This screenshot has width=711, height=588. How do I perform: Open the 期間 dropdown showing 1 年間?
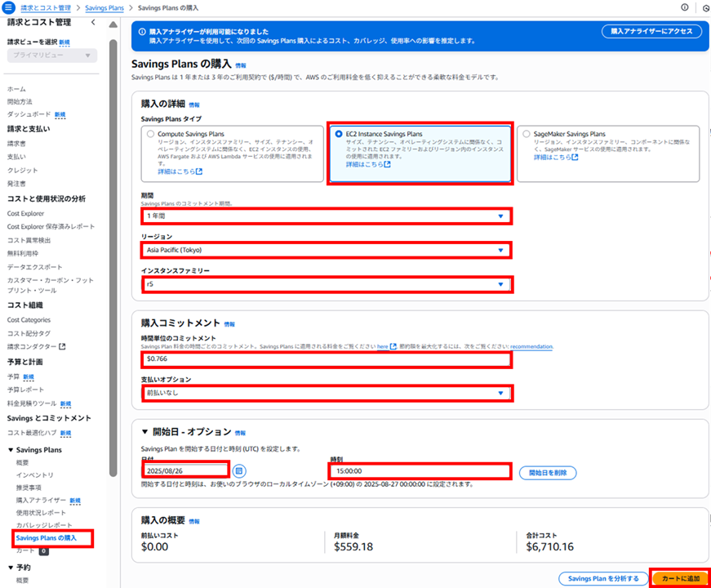pos(327,216)
